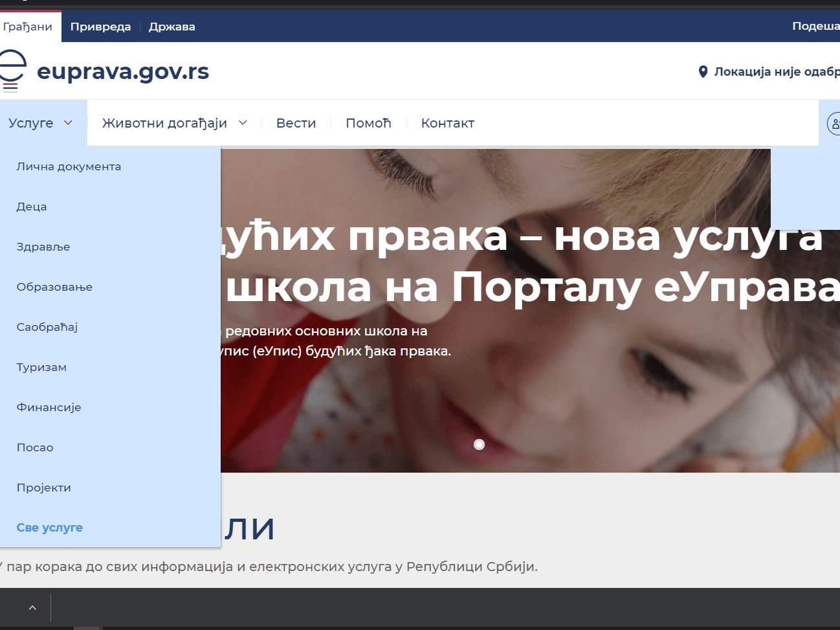The width and height of the screenshot is (840, 630).
Task: Click the location pin icon
Action: (703, 72)
